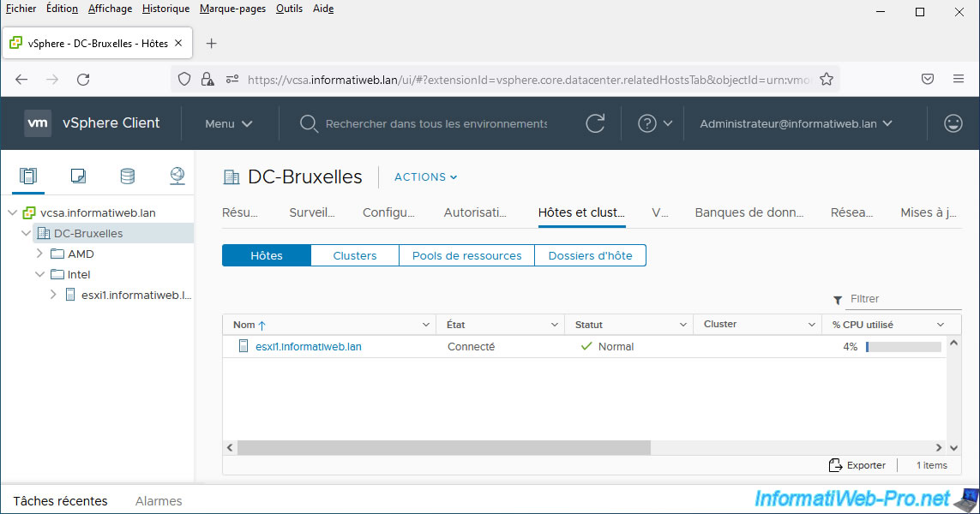Select the Clusters sub-tab
The width and height of the screenshot is (980, 514).
click(355, 255)
